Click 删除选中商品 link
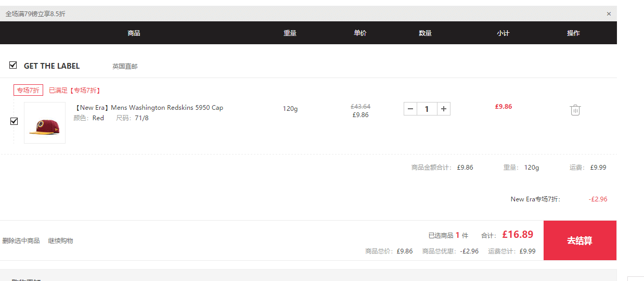 pyautogui.click(x=21, y=240)
